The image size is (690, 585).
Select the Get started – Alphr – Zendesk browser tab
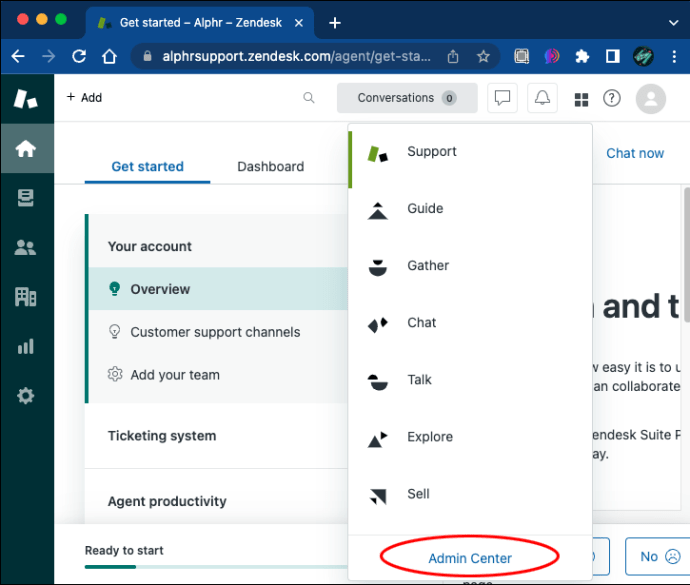coord(199,23)
